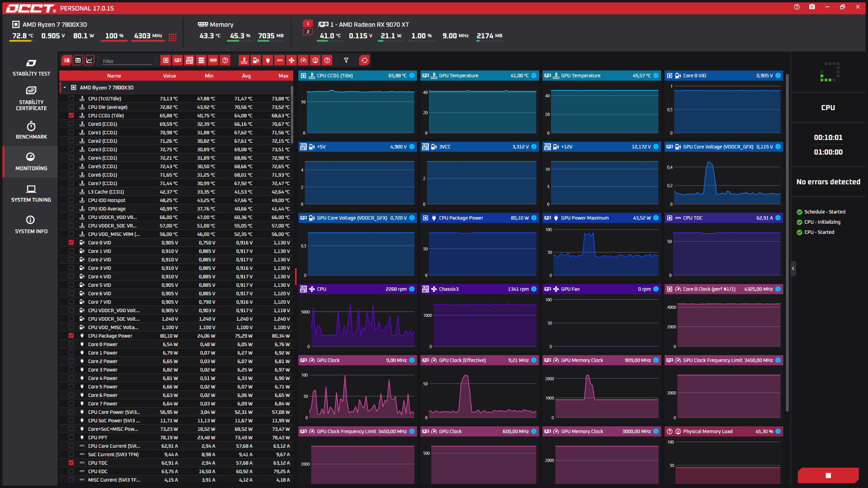Select the Core0 (CCD1) sensor row
The width and height of the screenshot is (868, 488).
pyautogui.click(x=176, y=124)
